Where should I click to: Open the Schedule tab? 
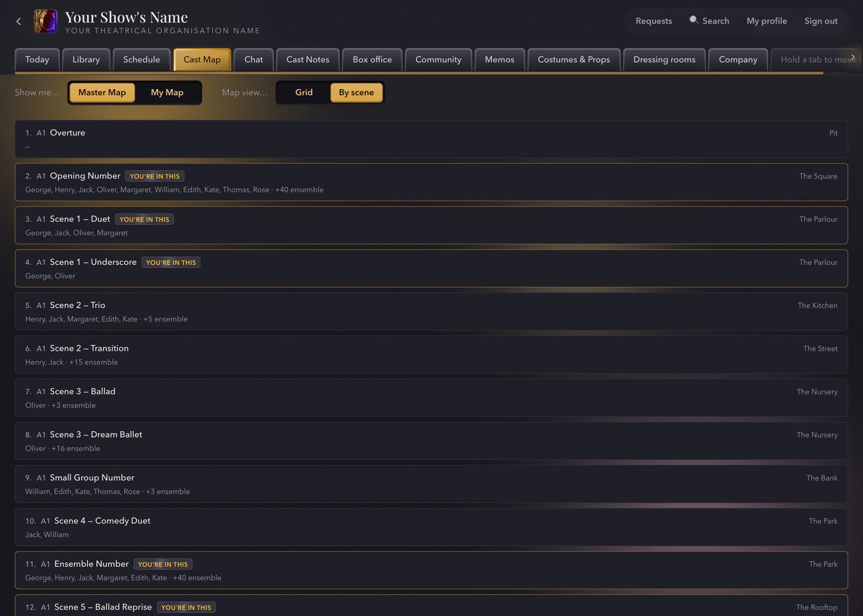pos(141,60)
